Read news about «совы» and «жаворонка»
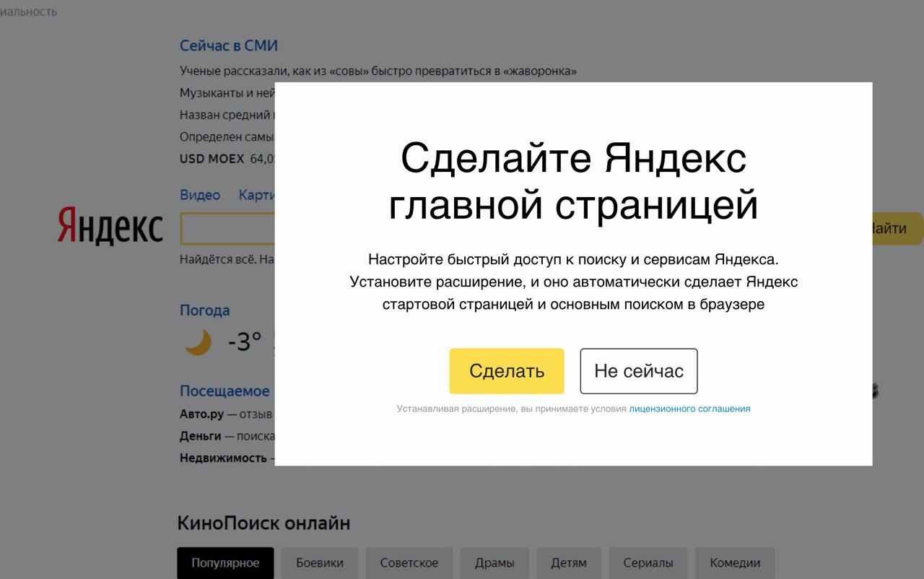924x579 pixels. pos(378,71)
